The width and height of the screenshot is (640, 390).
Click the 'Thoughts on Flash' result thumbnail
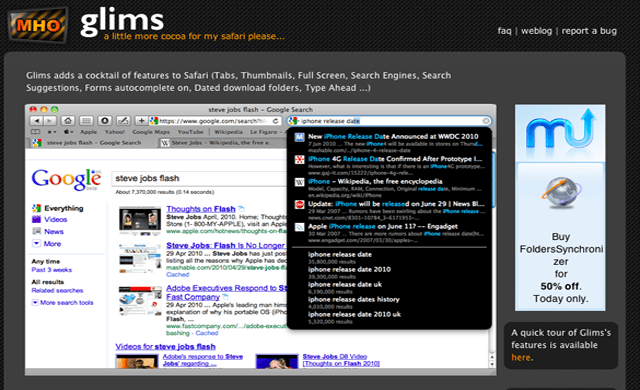[x=140, y=221]
